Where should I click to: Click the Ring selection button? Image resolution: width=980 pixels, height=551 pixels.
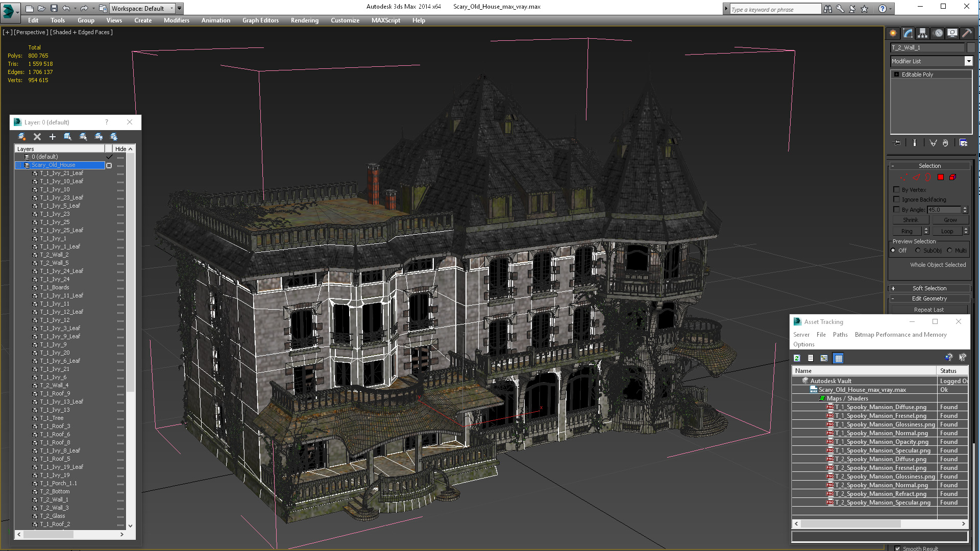pyautogui.click(x=907, y=231)
